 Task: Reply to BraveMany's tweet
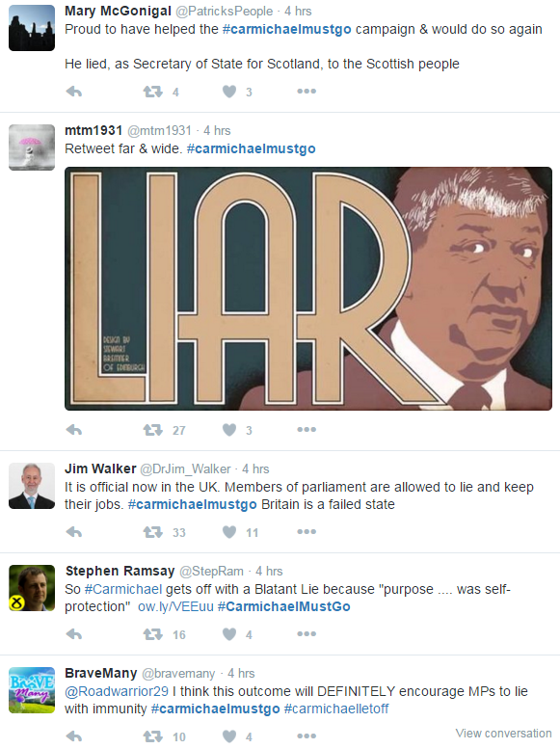pyautogui.click(x=74, y=736)
